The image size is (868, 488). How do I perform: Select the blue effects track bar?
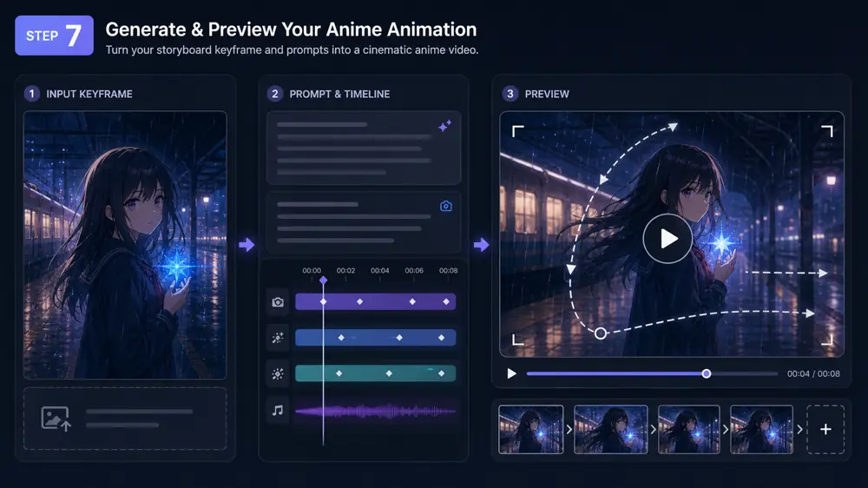coord(375,337)
